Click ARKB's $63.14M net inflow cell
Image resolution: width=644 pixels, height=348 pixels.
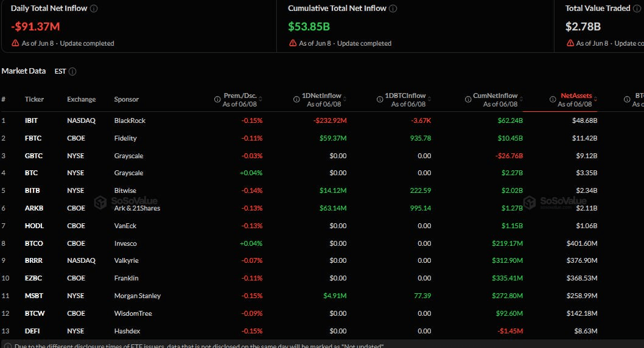coord(333,209)
